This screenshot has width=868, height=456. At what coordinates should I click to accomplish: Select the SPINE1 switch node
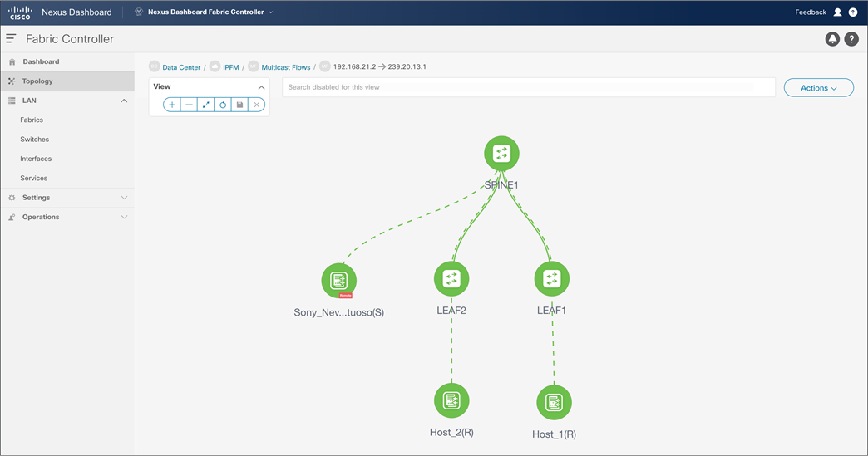tap(501, 153)
